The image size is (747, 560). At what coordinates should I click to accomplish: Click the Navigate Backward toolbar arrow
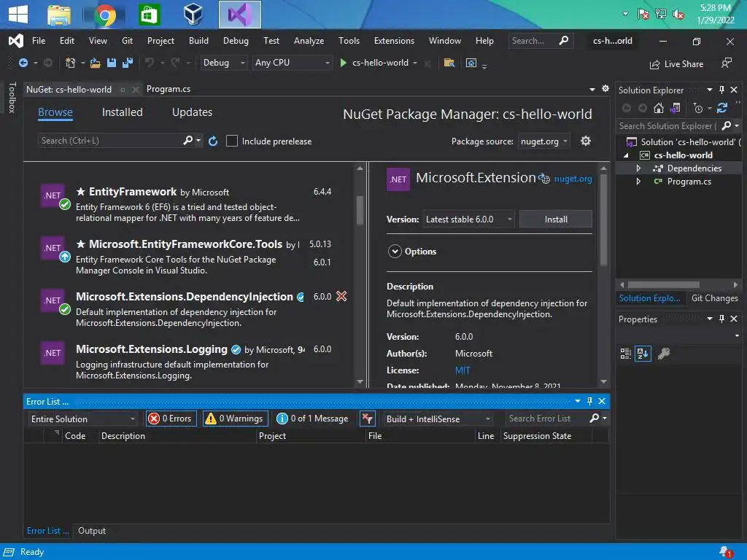pos(23,63)
